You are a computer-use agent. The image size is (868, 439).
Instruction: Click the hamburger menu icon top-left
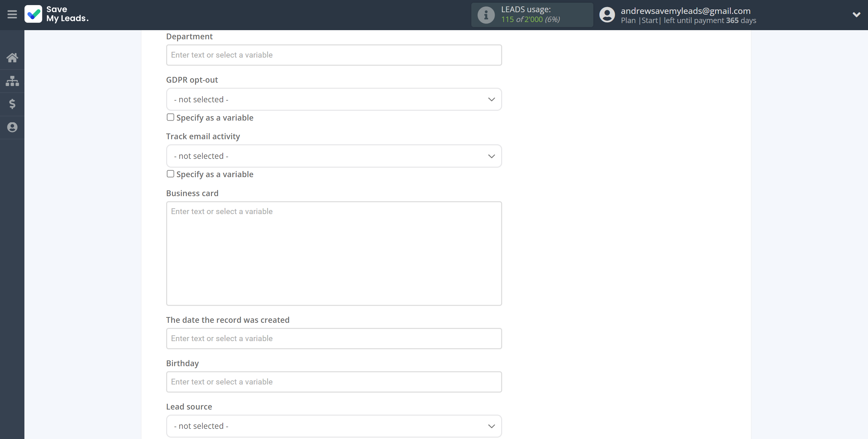pos(12,14)
